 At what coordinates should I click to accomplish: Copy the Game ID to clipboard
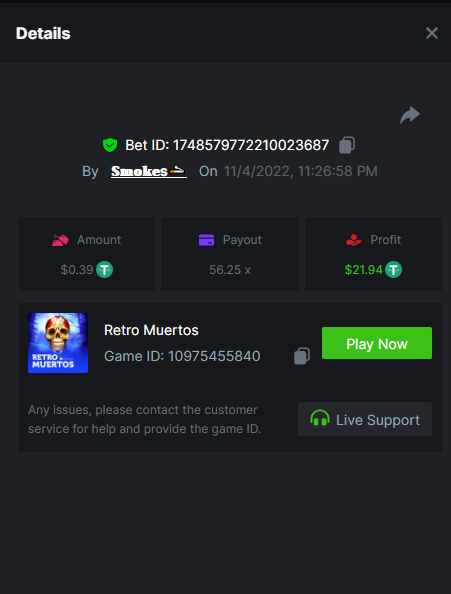(x=302, y=356)
